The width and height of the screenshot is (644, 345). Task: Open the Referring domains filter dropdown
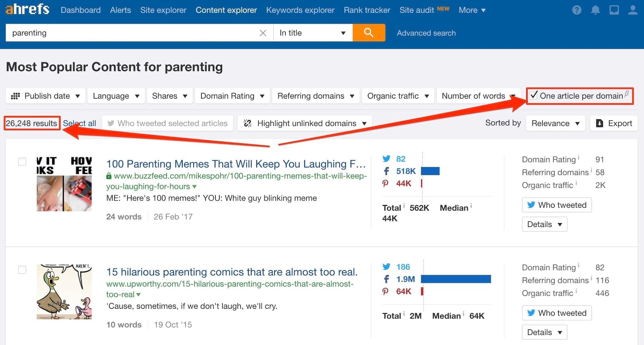coord(316,96)
